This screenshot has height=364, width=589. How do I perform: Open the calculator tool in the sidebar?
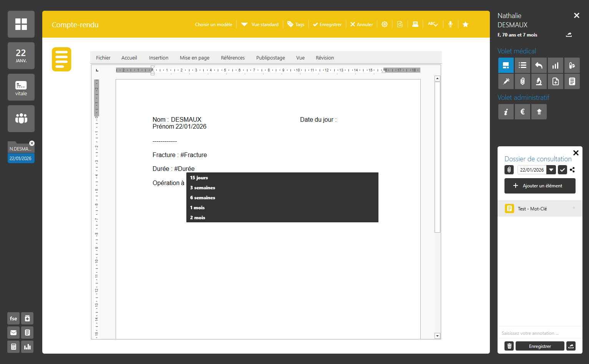click(13, 347)
